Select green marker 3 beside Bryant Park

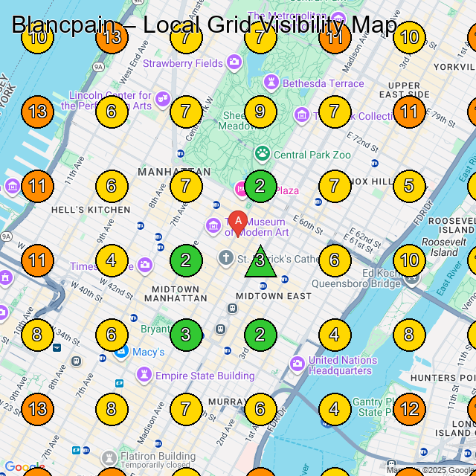pos(186,335)
